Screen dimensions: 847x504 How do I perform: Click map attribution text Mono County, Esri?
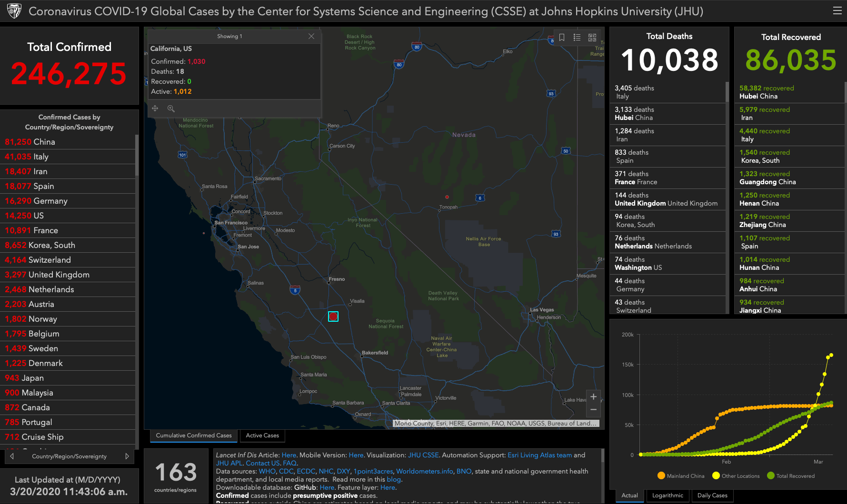(495, 423)
